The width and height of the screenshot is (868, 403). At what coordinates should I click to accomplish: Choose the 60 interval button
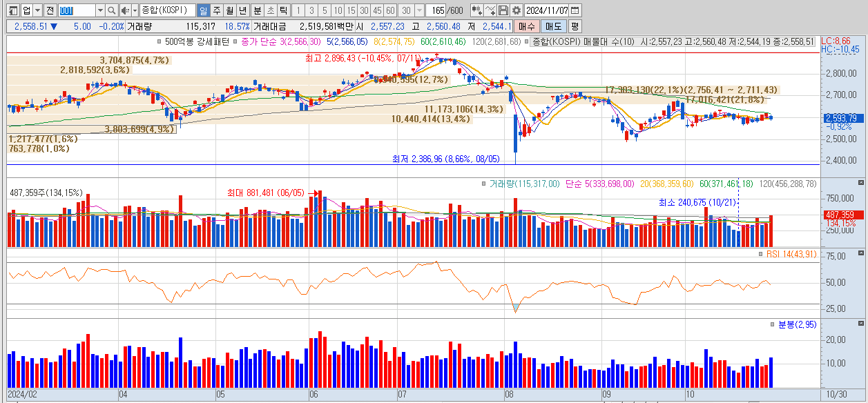point(390,10)
